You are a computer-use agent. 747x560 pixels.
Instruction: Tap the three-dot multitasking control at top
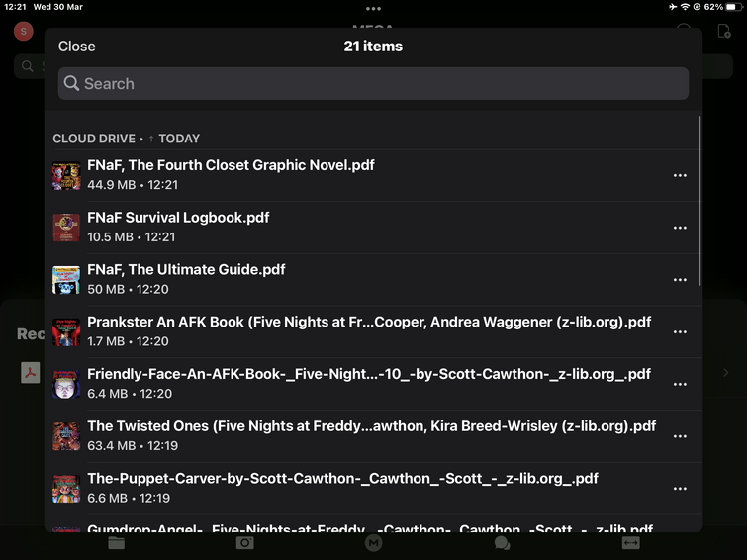(374, 9)
